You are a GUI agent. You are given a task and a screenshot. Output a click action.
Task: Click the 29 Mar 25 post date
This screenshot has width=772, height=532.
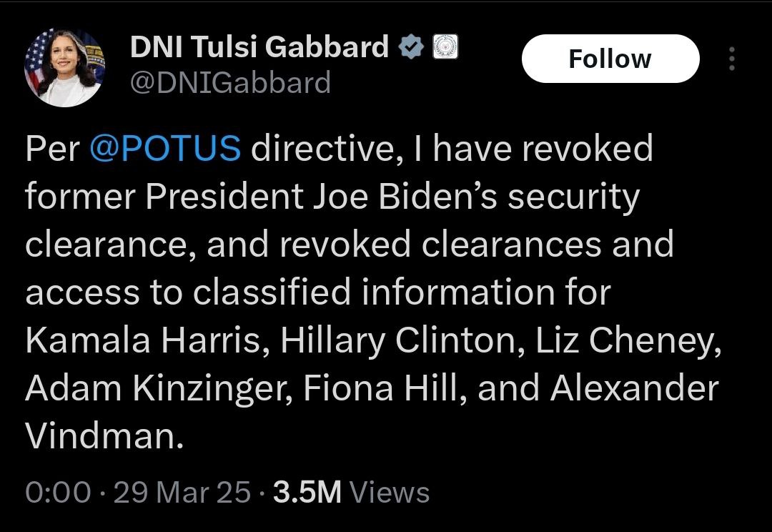point(182,492)
